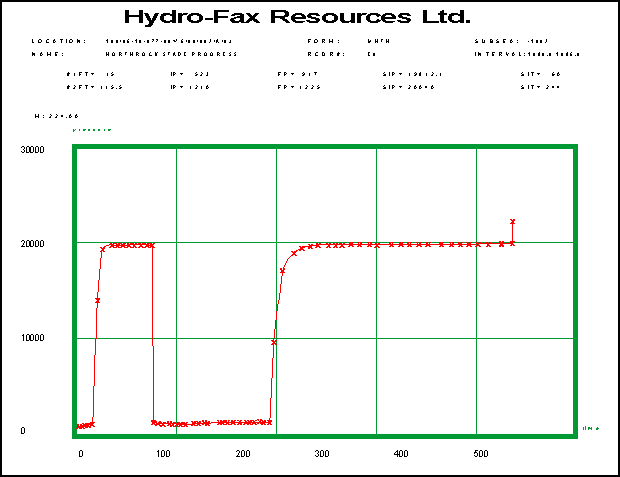Click the green time axis title
The width and height of the screenshot is (620, 477).
pos(590,429)
